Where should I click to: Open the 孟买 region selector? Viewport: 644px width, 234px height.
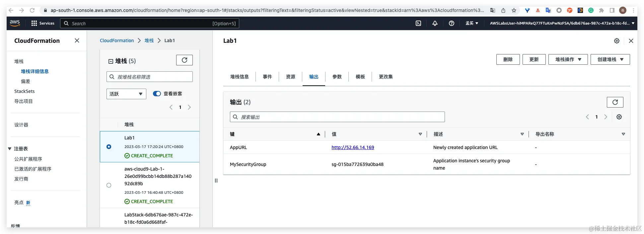pyautogui.click(x=472, y=23)
